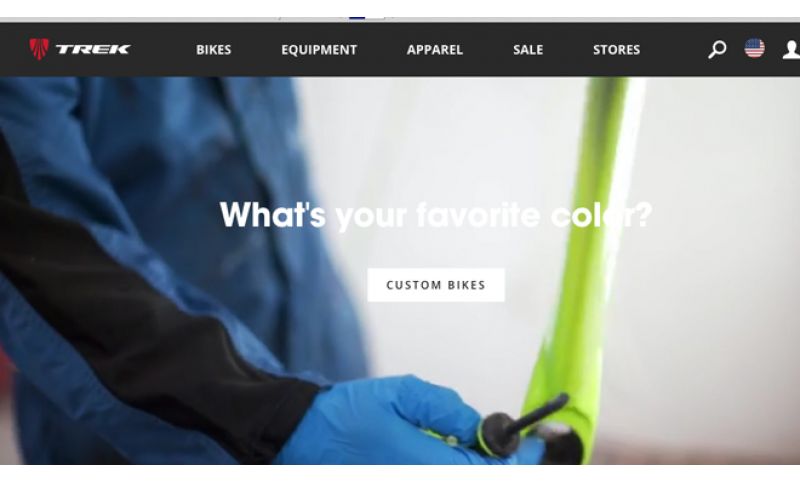The height and width of the screenshot is (484, 800).
Task: Go to the SALE section
Action: point(528,49)
